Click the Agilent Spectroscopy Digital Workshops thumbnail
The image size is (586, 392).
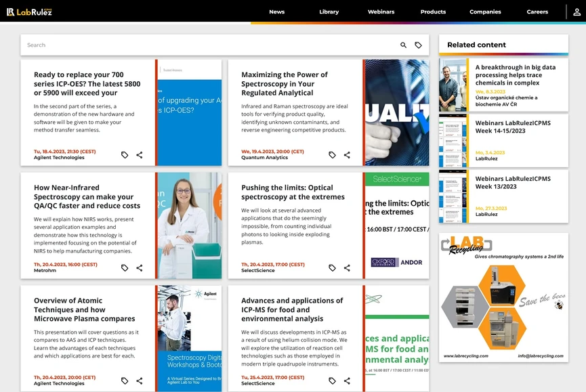(x=190, y=339)
